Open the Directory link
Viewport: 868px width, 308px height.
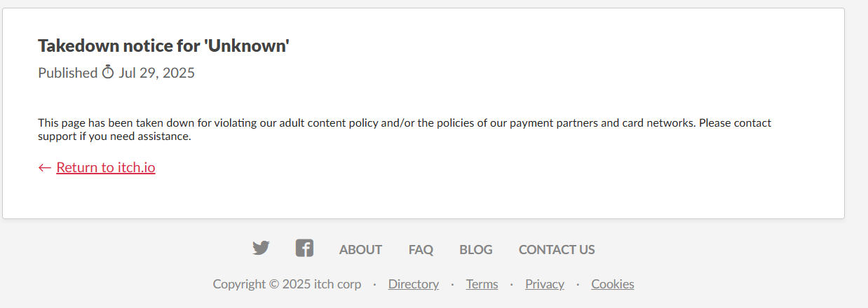(414, 284)
